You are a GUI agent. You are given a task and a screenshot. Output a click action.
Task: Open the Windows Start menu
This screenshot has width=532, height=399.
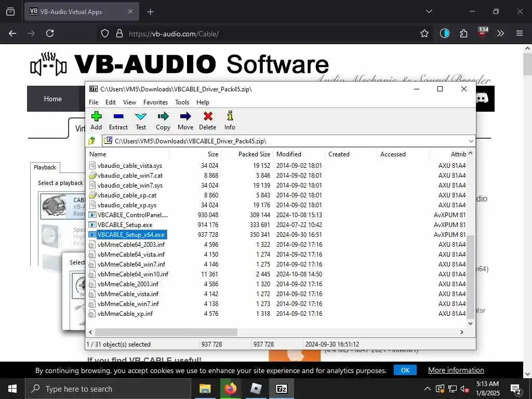12,389
